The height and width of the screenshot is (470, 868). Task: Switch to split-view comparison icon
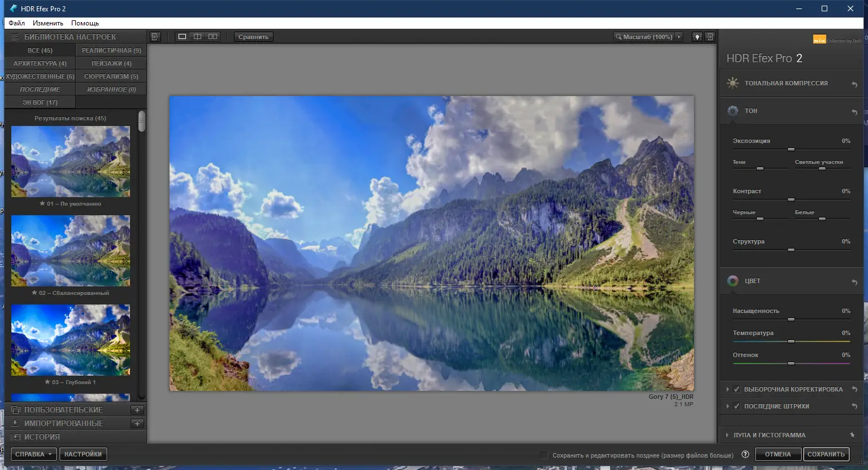click(x=197, y=36)
